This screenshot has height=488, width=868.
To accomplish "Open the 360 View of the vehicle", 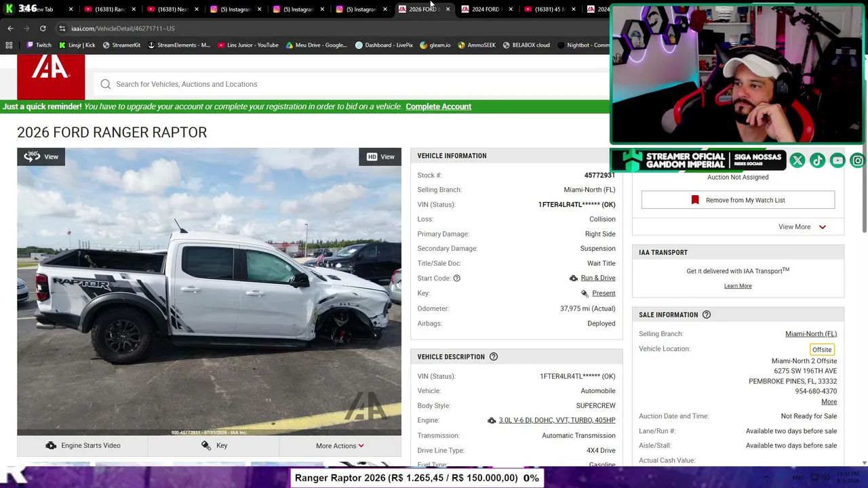I will pos(41,157).
